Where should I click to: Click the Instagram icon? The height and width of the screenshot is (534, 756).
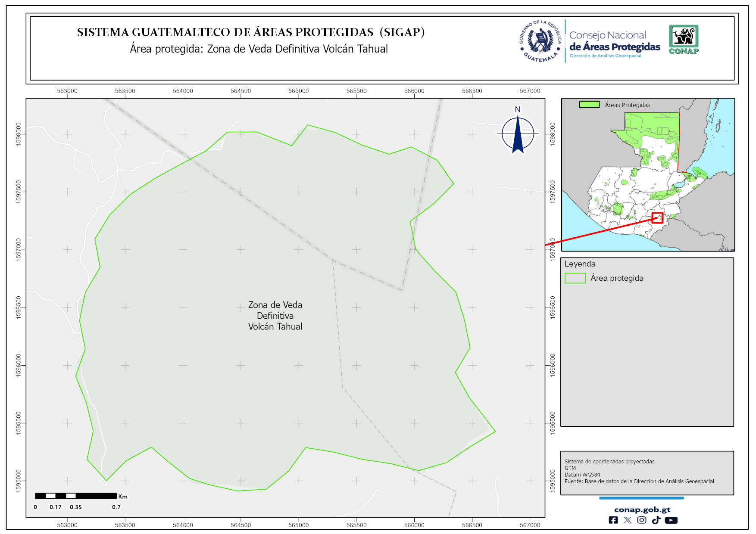pyautogui.click(x=642, y=520)
